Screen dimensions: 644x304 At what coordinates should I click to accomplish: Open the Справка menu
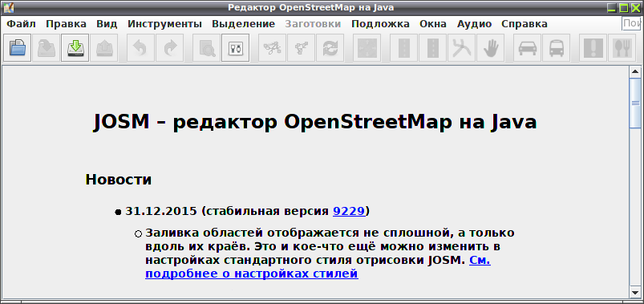point(525,24)
